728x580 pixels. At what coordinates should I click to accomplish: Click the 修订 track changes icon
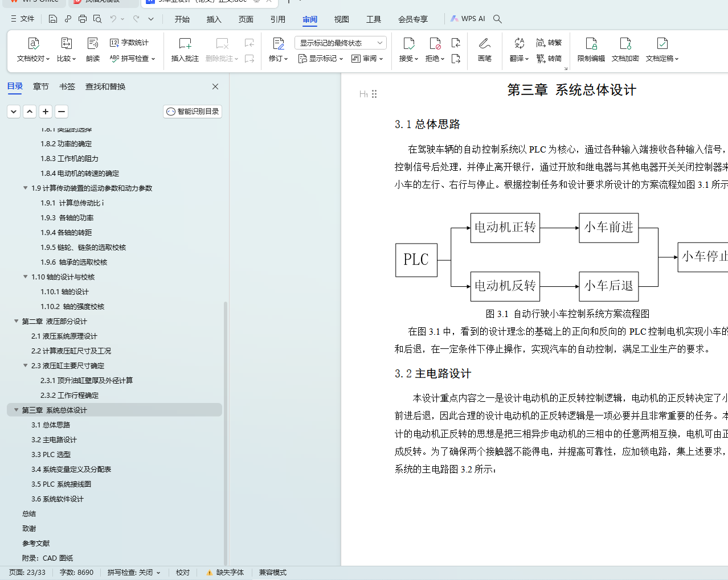pos(279,44)
